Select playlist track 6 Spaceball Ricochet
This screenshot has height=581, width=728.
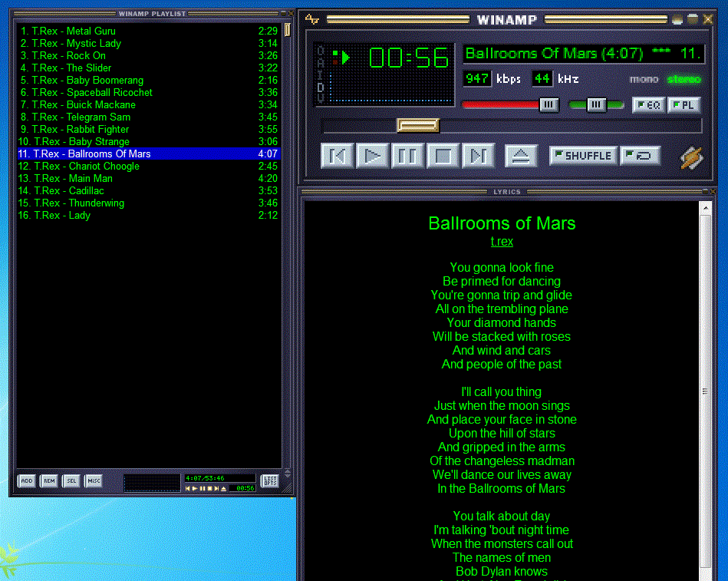[x=149, y=92]
